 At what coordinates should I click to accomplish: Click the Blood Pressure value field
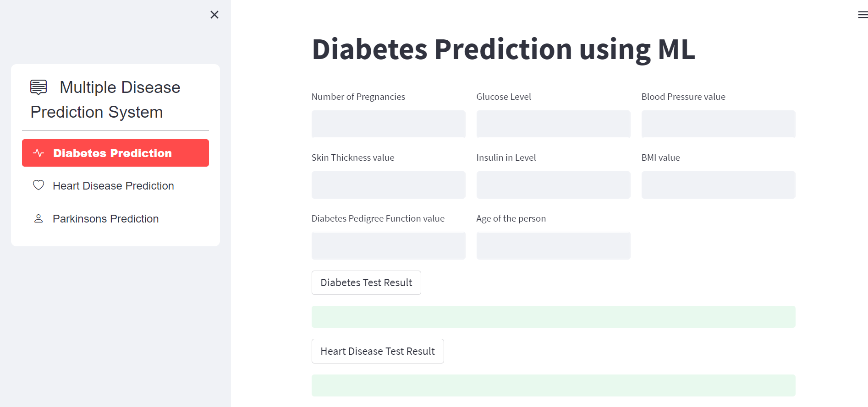(x=718, y=124)
